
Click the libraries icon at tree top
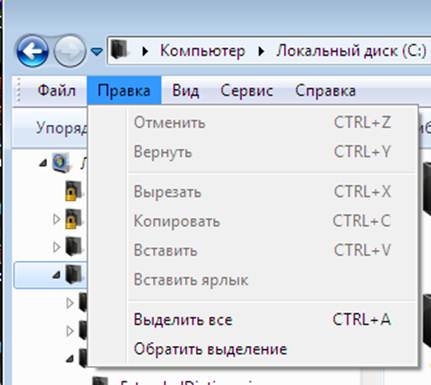click(x=62, y=162)
